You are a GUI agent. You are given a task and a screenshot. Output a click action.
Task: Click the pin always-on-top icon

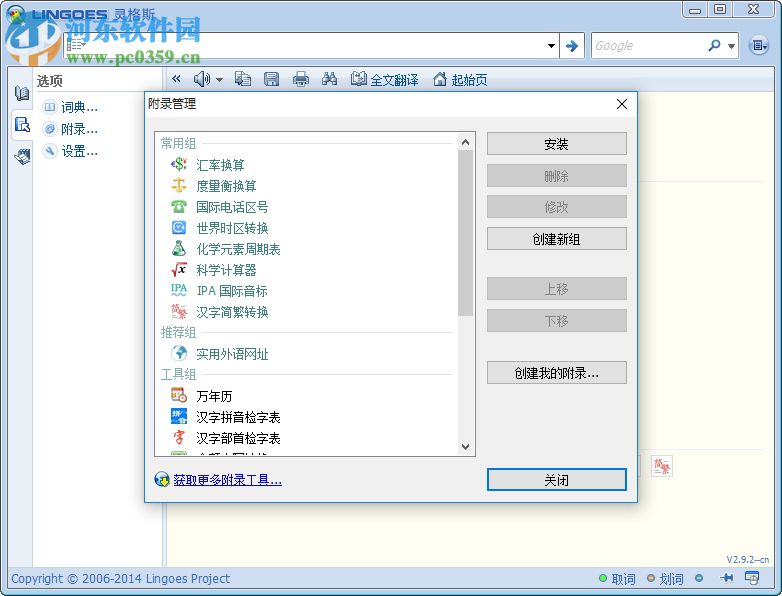pyautogui.click(x=726, y=578)
